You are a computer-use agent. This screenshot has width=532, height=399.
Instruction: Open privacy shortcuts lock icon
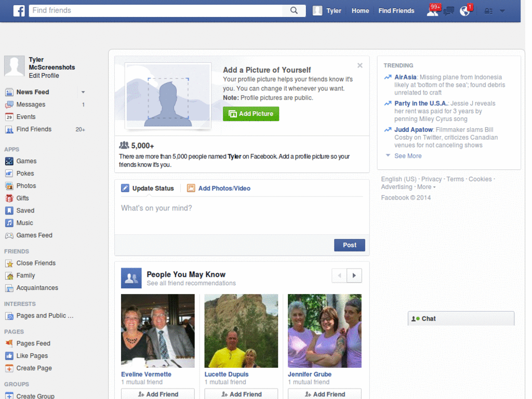pos(488,11)
